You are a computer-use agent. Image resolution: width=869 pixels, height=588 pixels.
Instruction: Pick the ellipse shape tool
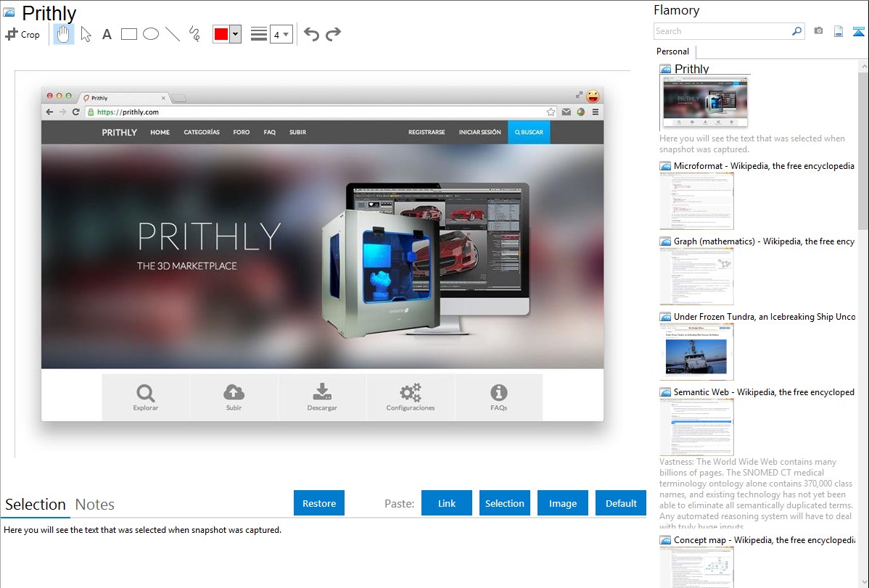(151, 34)
